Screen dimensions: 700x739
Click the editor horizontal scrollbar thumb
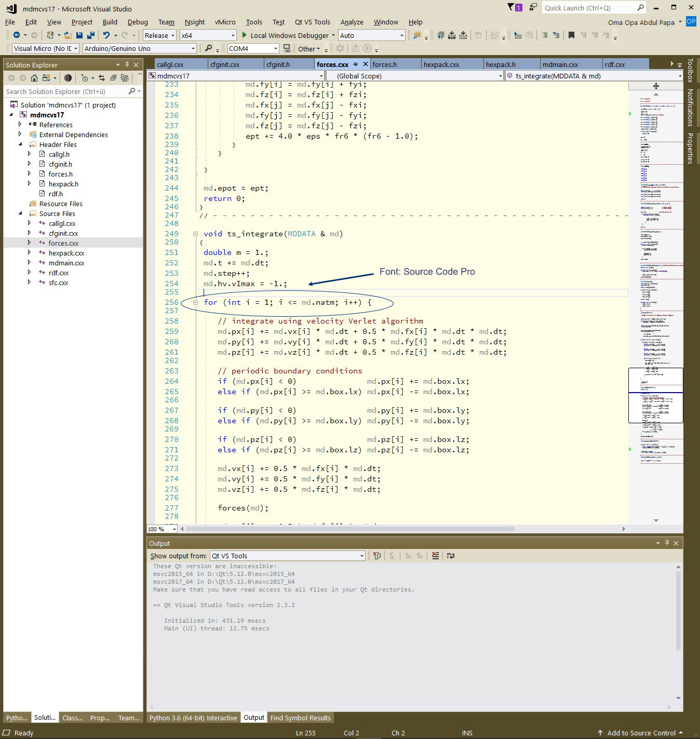351,529
